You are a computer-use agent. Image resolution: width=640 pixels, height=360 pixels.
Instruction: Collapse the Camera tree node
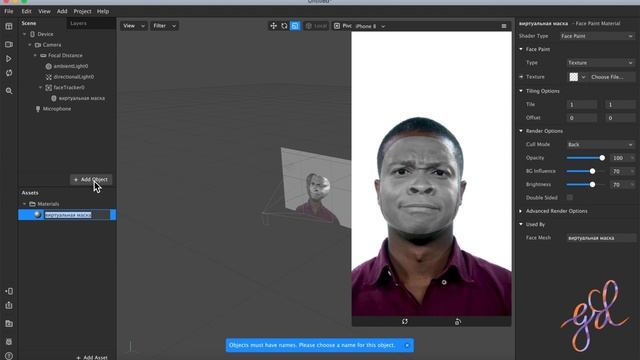pyautogui.click(x=30, y=45)
